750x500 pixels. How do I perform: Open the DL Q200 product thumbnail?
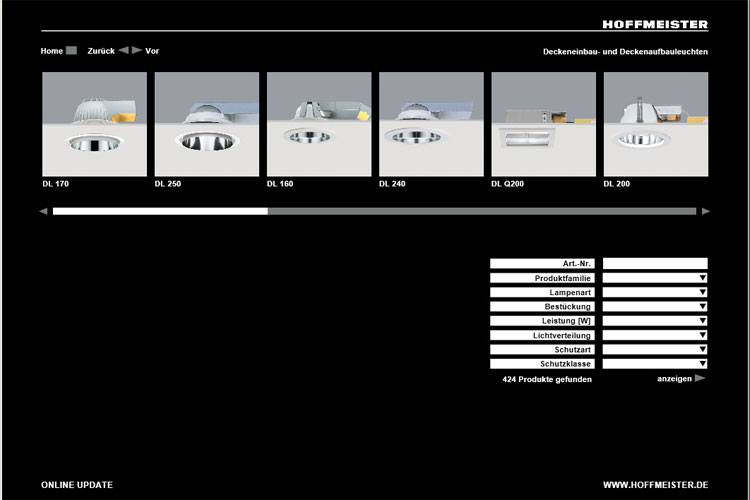pos(543,124)
